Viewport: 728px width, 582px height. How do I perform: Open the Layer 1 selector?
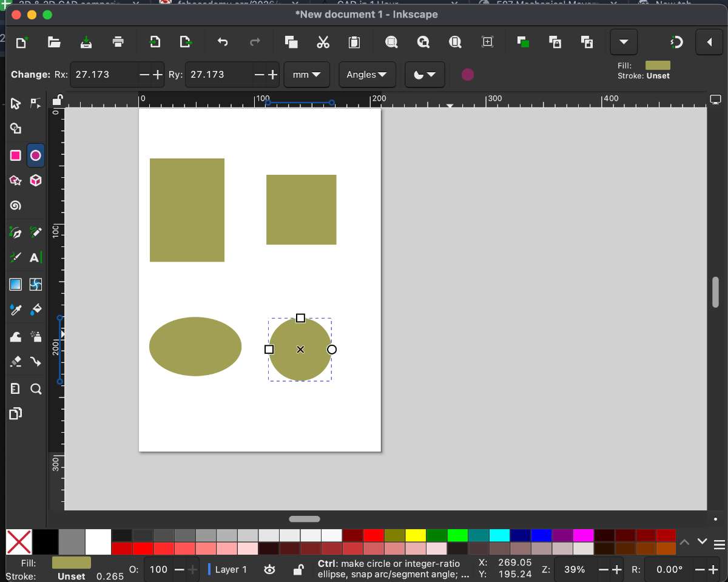(228, 570)
